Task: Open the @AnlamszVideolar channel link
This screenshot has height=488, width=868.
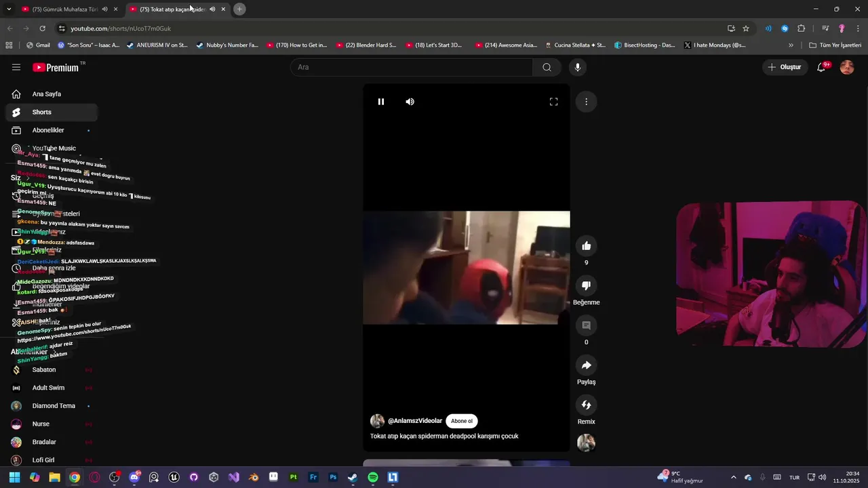Action: pyautogui.click(x=415, y=421)
